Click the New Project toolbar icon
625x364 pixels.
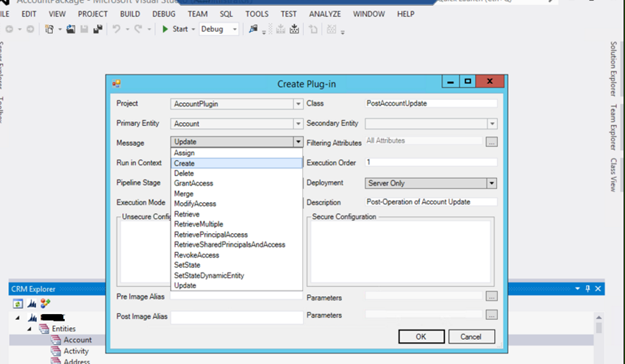click(x=49, y=29)
